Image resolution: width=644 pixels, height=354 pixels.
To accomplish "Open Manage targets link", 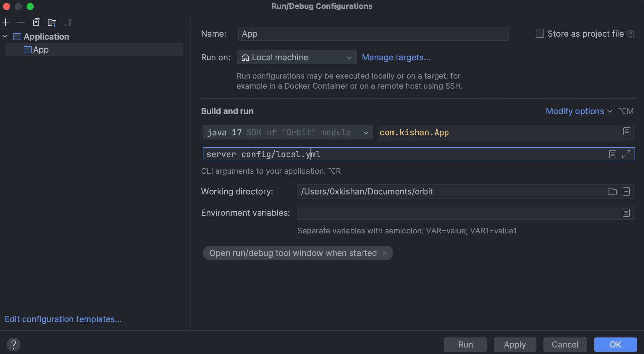I will [x=396, y=57].
